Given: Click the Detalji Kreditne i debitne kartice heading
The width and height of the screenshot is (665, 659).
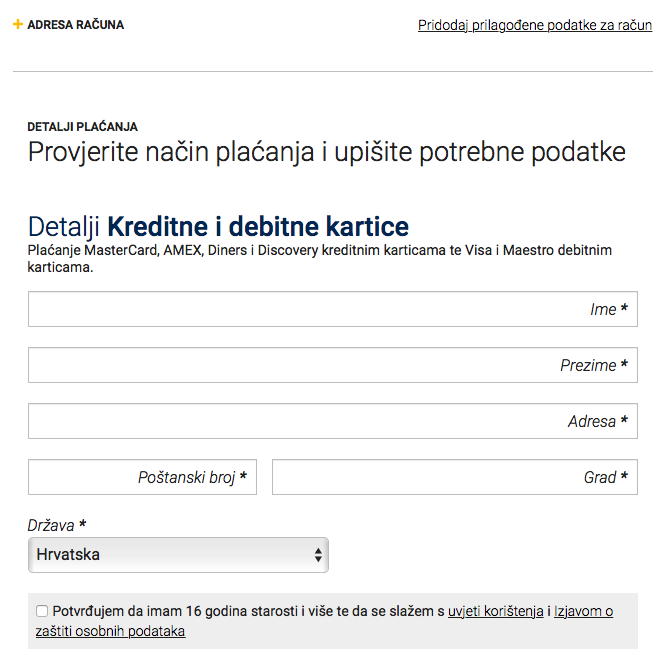Looking at the screenshot, I should pos(218,225).
